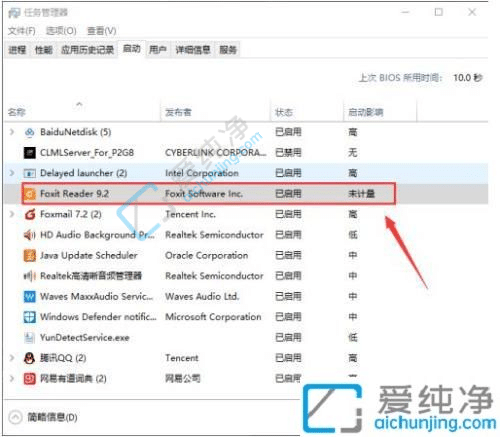The height and width of the screenshot is (437, 500).
Task: Click the Microsoft Corporation publisher cell
Action: point(213,317)
